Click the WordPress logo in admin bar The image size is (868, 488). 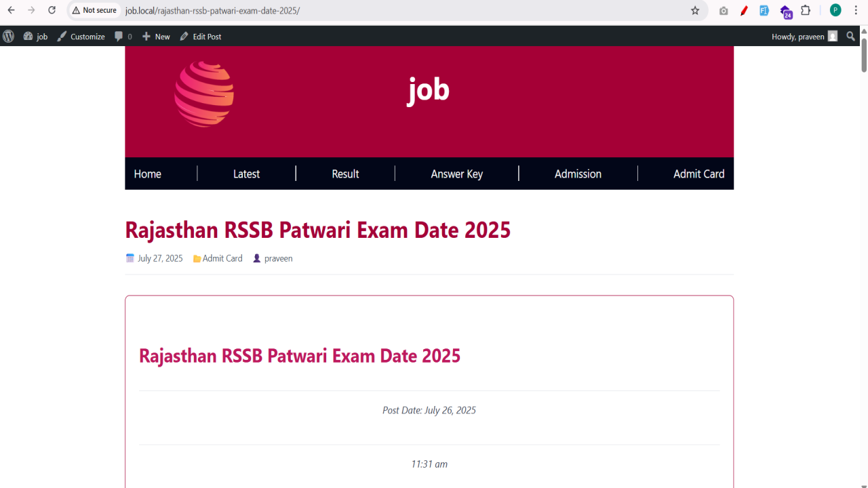8,37
